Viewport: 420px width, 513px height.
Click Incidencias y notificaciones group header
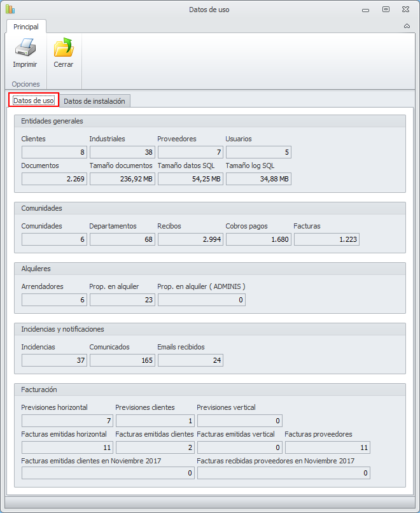coord(210,329)
